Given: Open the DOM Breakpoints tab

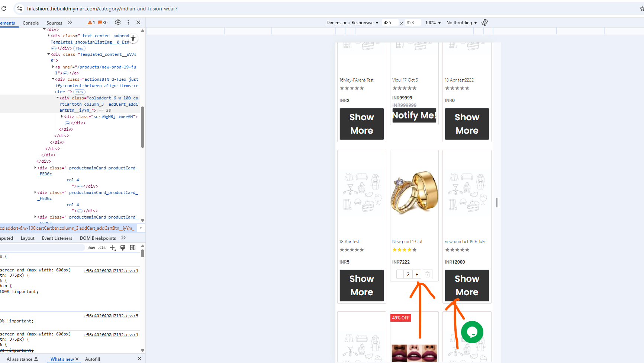Looking at the screenshot, I should [x=98, y=238].
